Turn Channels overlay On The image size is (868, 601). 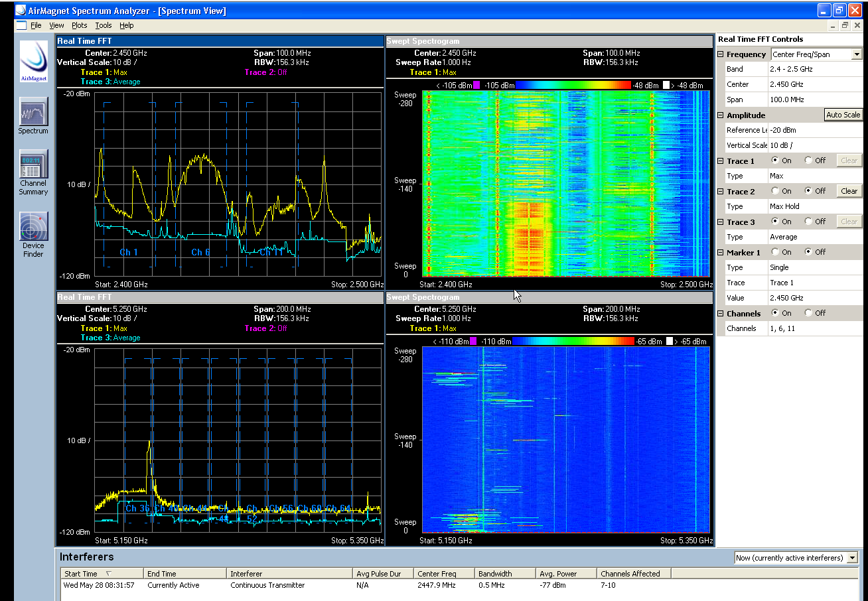coord(774,313)
